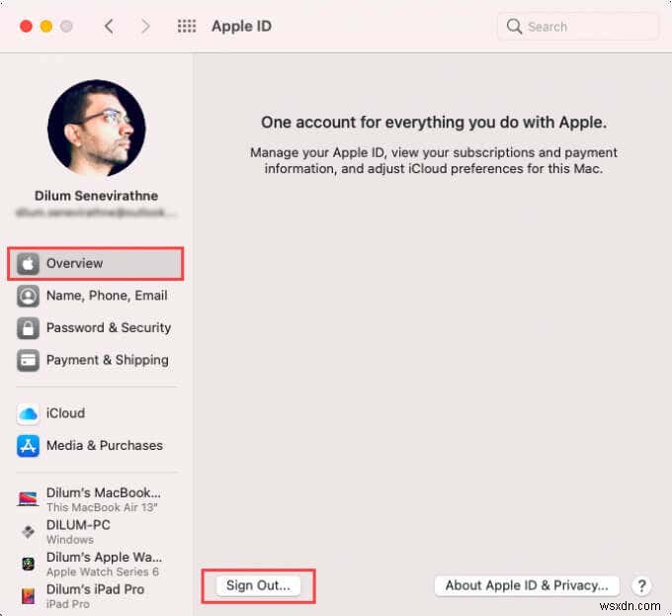Click the card icon beside Payment & Shipping

[28, 360]
